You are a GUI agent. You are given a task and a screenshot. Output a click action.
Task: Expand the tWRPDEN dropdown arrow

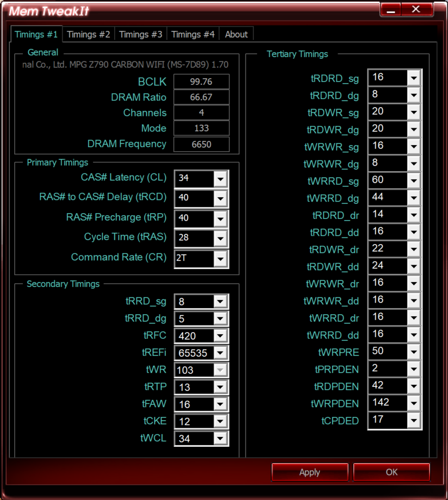[x=414, y=403]
